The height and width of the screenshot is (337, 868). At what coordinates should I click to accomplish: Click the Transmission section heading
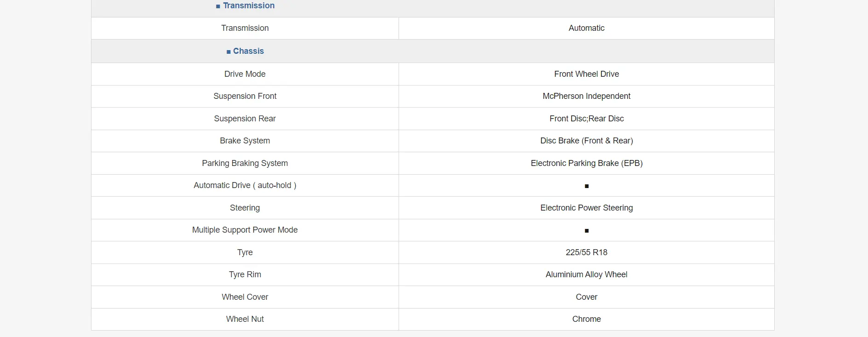coord(248,6)
